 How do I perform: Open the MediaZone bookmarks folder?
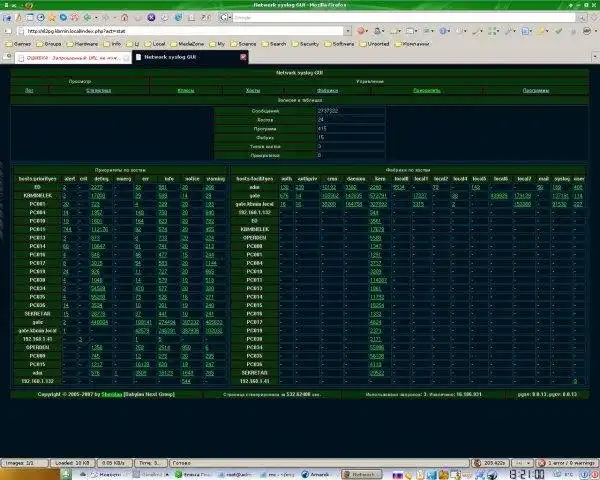click(187, 44)
